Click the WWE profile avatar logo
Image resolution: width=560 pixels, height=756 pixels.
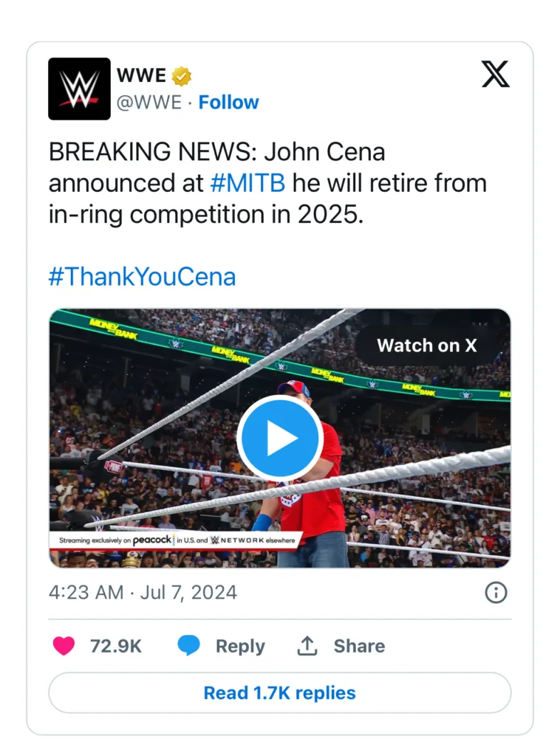pos(79,89)
